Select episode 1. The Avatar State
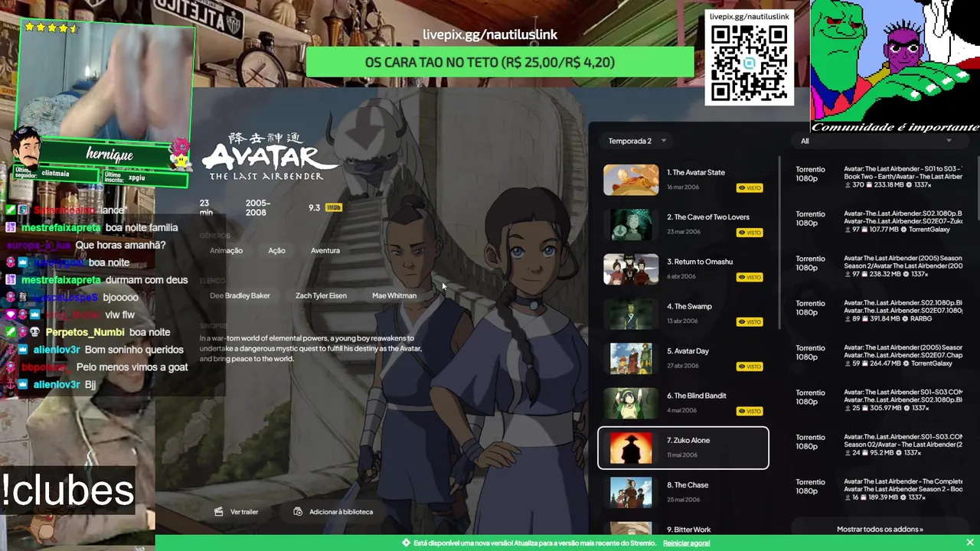 [x=683, y=180]
